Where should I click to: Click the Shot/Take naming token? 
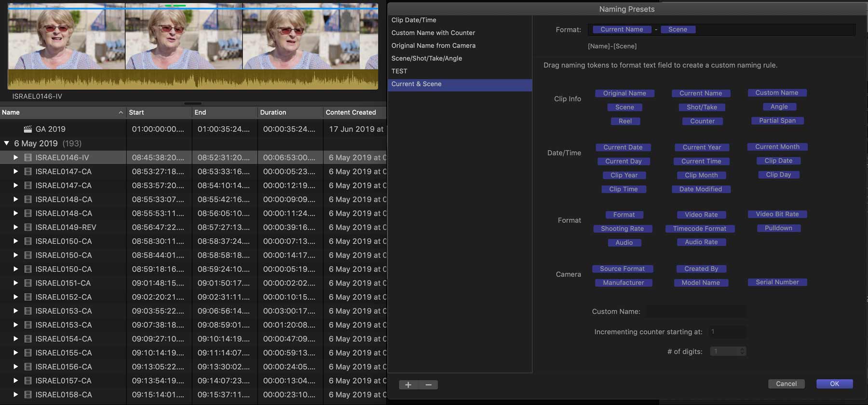click(702, 107)
